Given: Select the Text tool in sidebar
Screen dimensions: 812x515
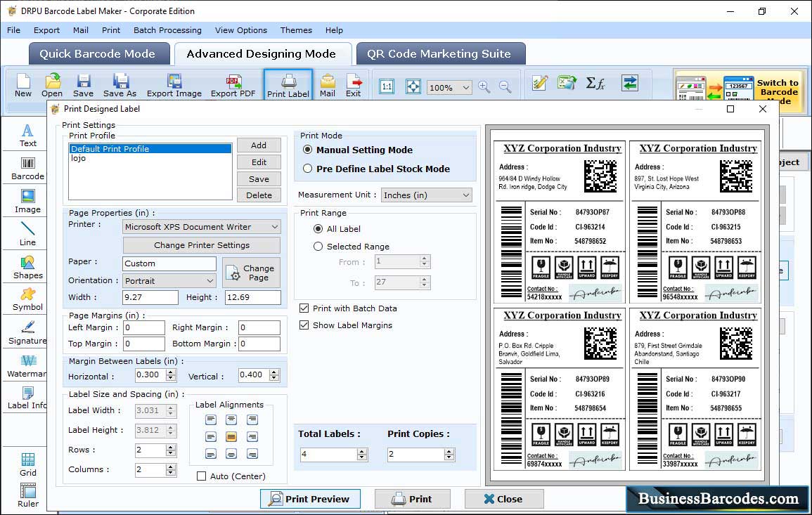Looking at the screenshot, I should (28, 136).
